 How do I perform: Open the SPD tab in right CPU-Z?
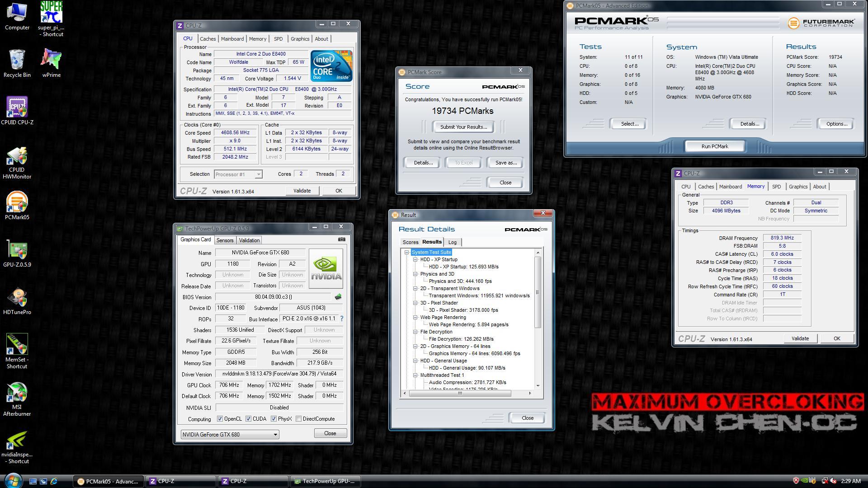point(776,187)
